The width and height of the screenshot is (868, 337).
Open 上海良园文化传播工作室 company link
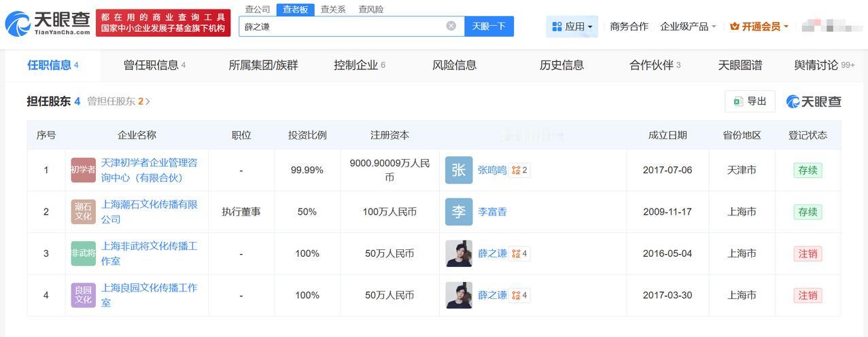pyautogui.click(x=150, y=295)
